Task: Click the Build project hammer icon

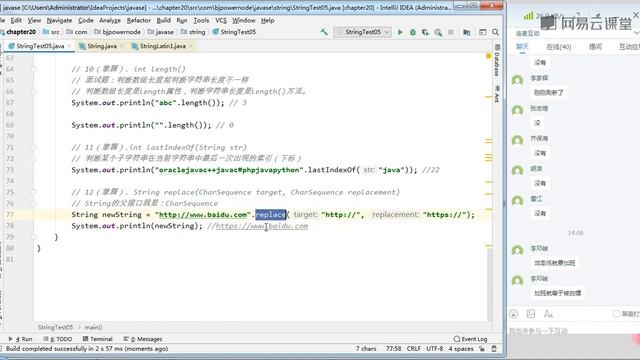Action: (x=324, y=31)
